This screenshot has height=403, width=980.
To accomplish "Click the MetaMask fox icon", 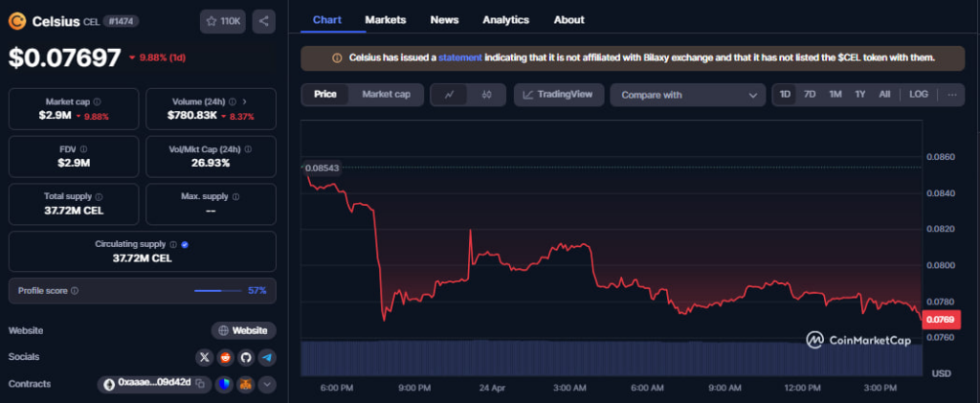I will tap(245, 384).
